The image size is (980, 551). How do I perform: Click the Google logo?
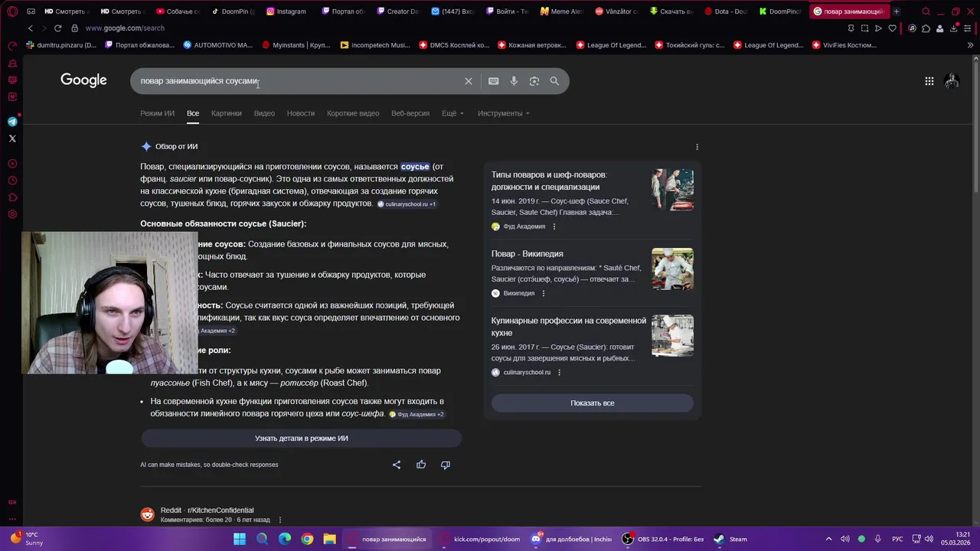pyautogui.click(x=83, y=80)
